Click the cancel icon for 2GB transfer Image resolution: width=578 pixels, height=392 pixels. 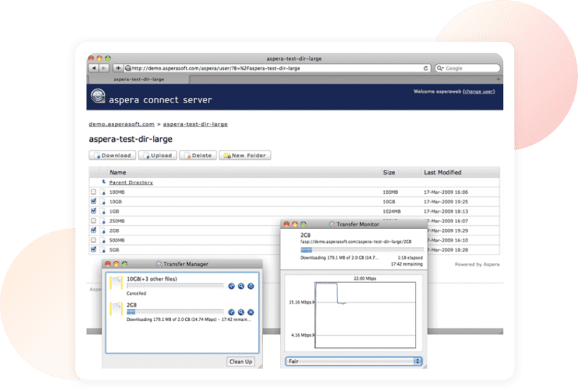250,312
